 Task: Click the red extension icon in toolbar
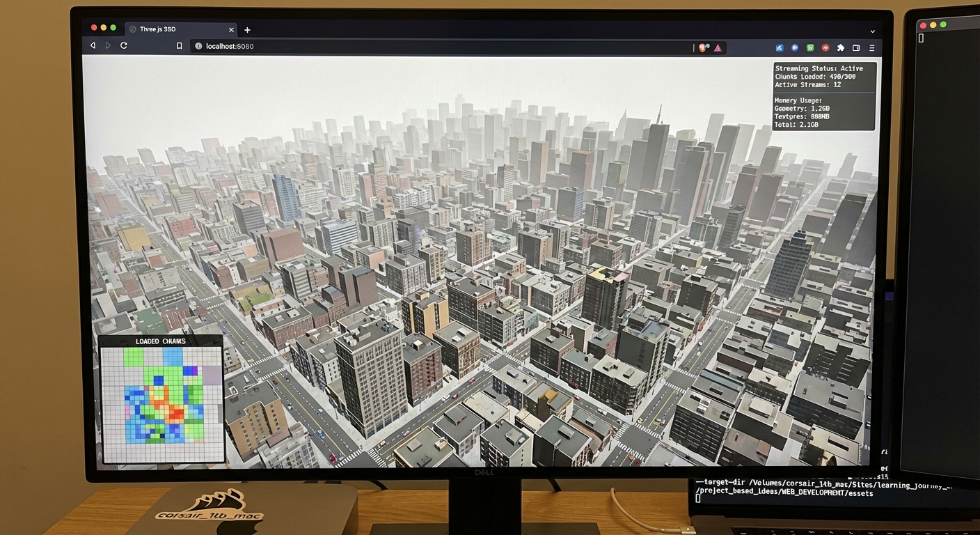pos(825,47)
